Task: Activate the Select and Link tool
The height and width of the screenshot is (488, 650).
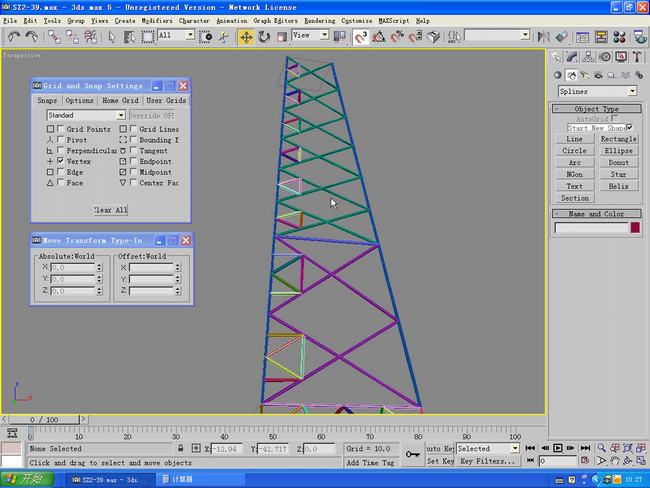Action: tap(54, 37)
